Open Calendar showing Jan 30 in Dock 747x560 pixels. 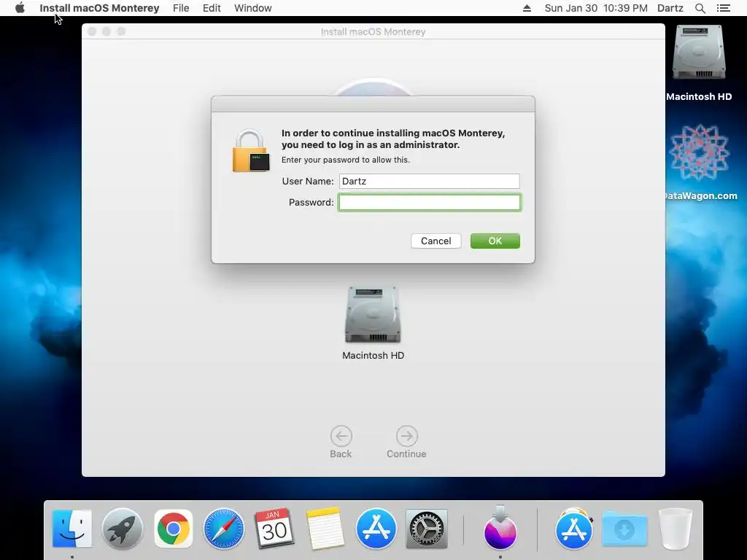pyautogui.click(x=274, y=529)
